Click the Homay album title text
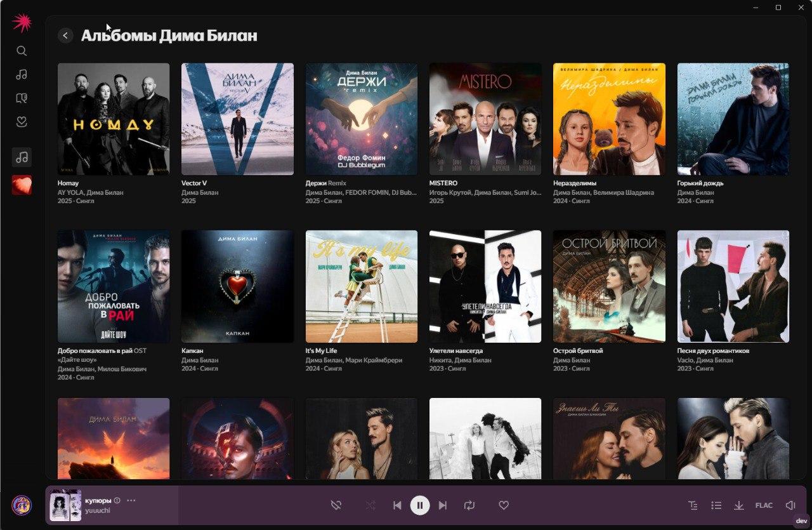The width and height of the screenshot is (812, 530). (x=68, y=183)
